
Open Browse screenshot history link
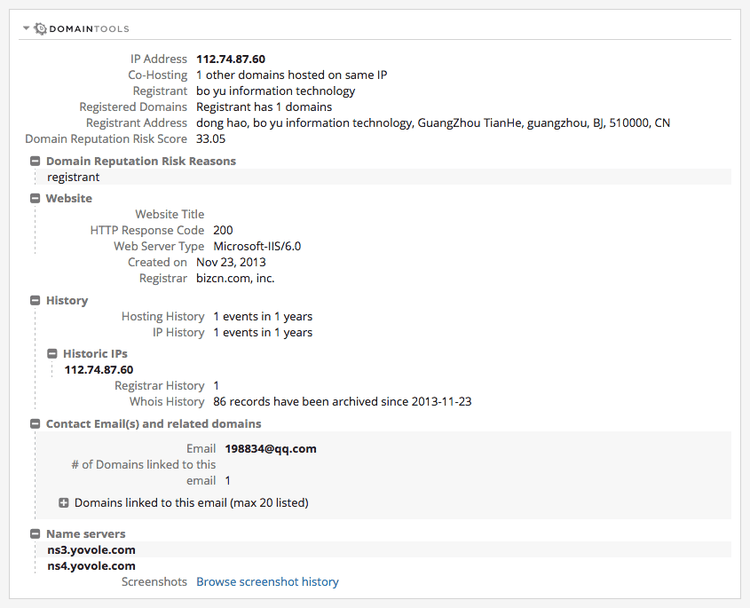[267, 582]
